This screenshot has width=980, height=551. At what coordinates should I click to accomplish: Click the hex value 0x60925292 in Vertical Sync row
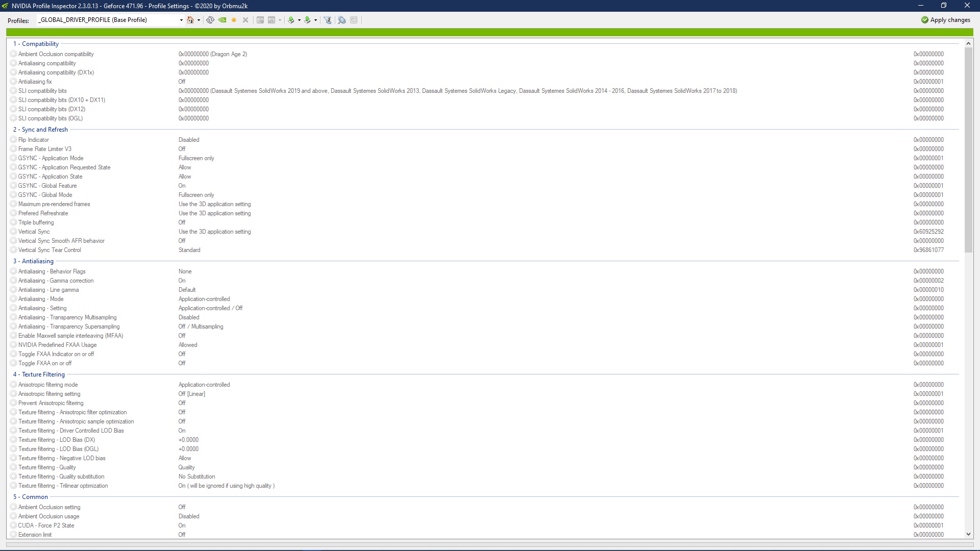pos(928,232)
